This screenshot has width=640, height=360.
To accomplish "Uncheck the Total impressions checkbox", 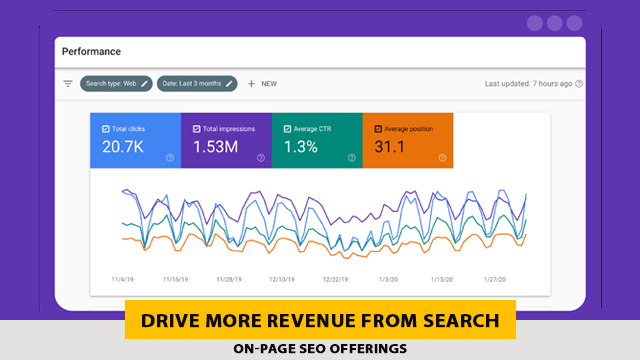I will tap(196, 129).
